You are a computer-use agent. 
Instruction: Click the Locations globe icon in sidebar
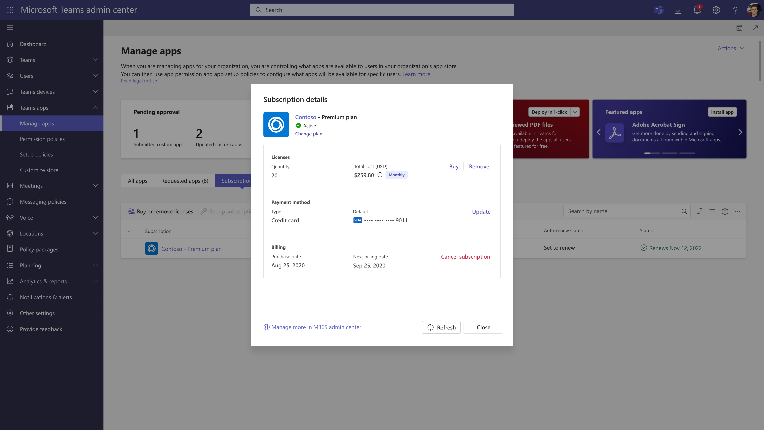tap(10, 233)
